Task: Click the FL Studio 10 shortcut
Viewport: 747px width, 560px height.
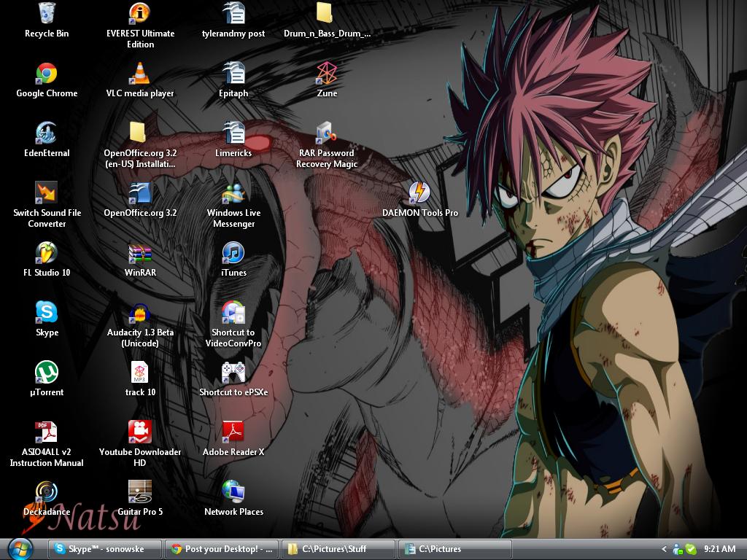Action: 47,252
